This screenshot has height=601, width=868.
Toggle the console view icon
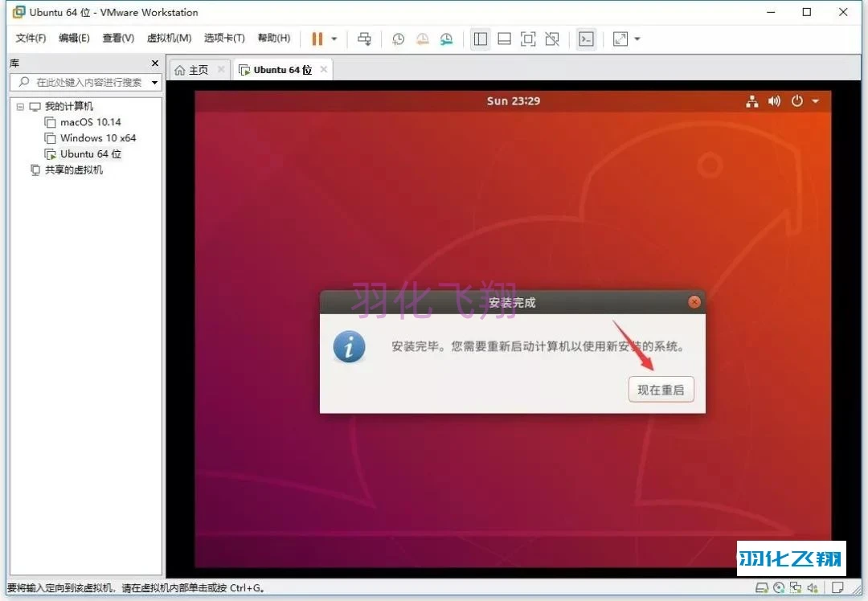tap(586, 39)
